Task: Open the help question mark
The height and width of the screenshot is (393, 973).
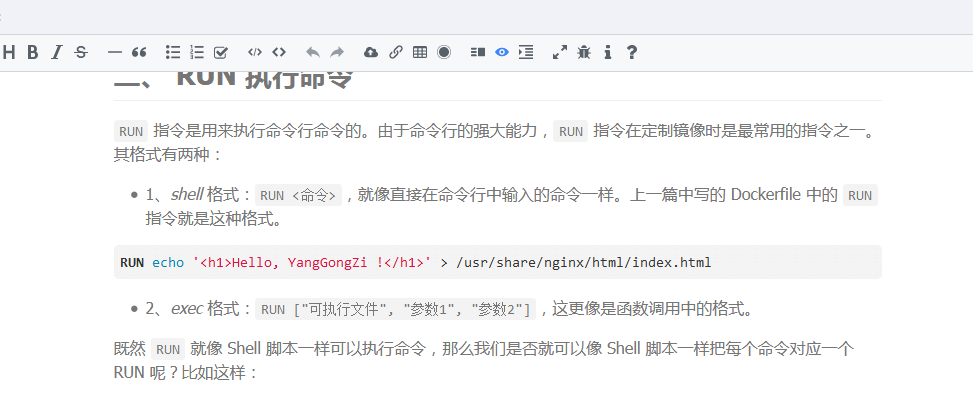Action: pos(632,53)
